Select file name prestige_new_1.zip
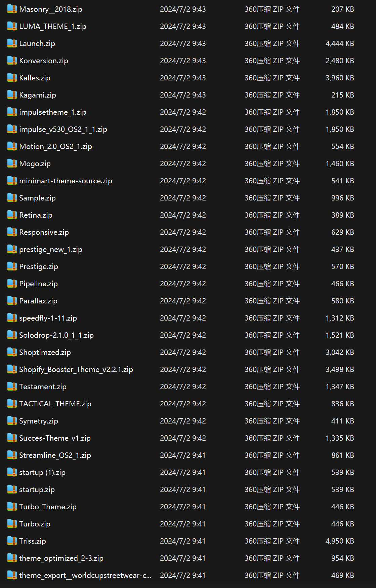 tap(51, 250)
